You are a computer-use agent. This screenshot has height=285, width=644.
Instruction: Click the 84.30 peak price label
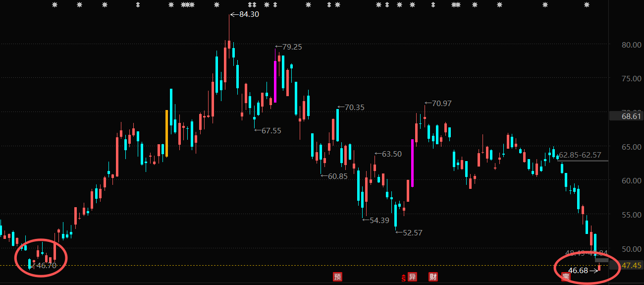pyautogui.click(x=249, y=14)
